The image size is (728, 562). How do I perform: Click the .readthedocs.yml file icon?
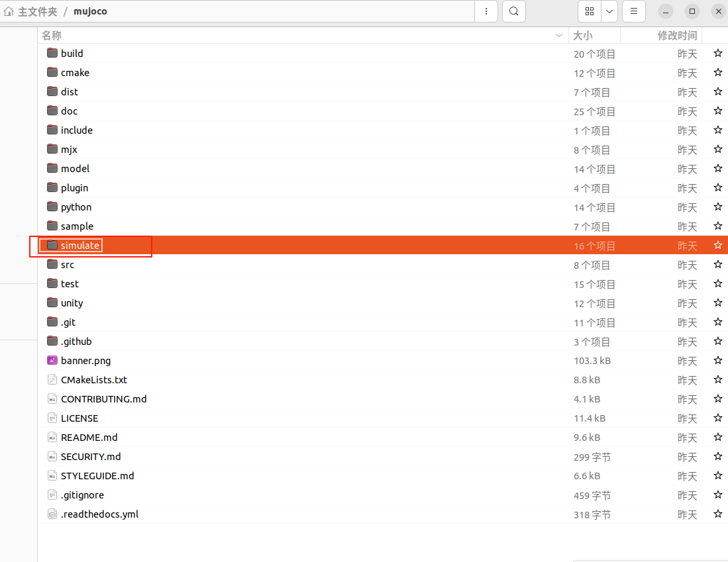click(x=52, y=514)
